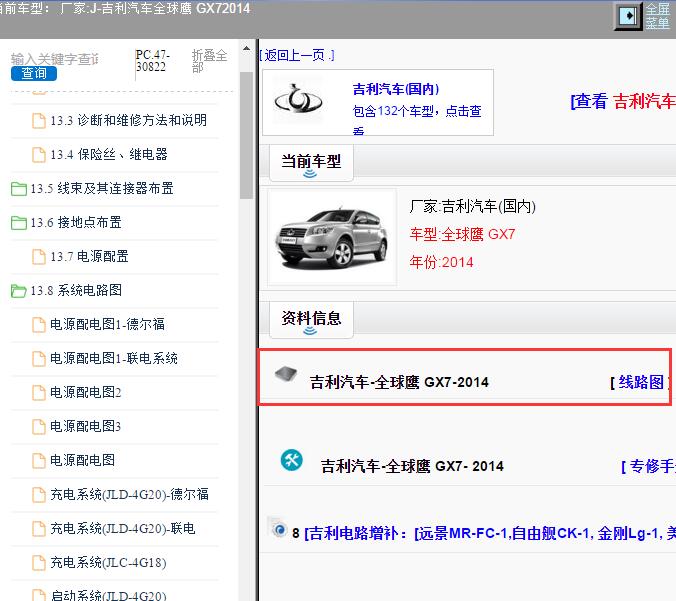
Task: Click the tree scrollbar up arrow
Action: (247, 48)
